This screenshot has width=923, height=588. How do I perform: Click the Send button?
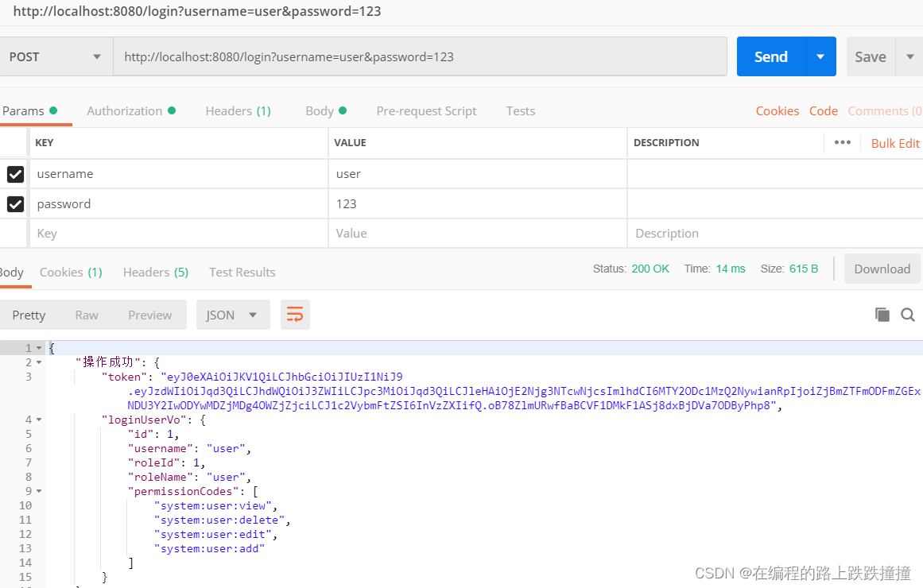coord(770,56)
